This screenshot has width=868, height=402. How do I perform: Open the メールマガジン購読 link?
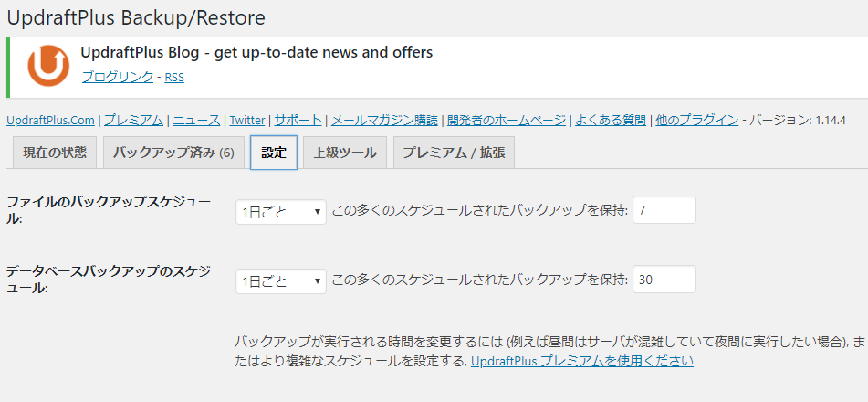384,120
